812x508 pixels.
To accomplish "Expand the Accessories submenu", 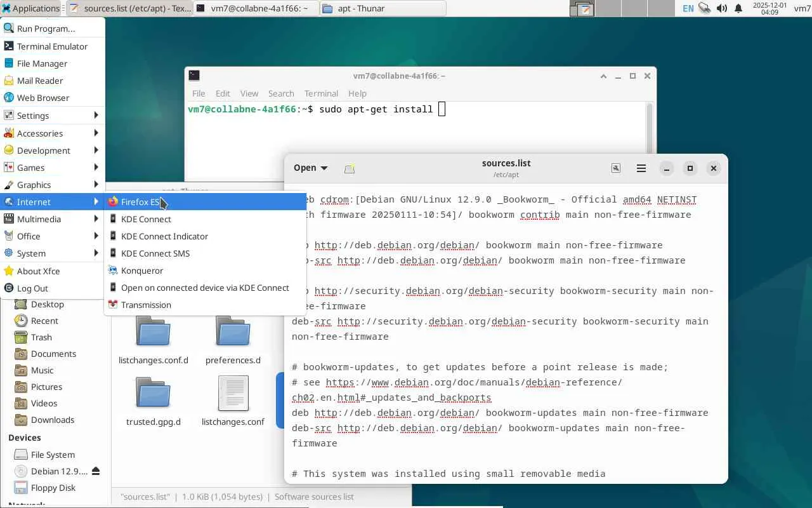I will tap(53, 133).
